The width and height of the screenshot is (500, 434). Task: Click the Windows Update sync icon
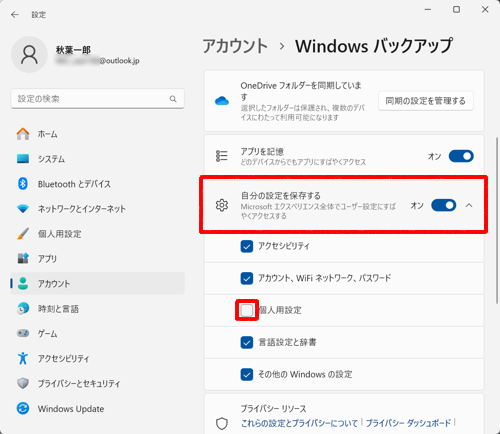tap(23, 408)
